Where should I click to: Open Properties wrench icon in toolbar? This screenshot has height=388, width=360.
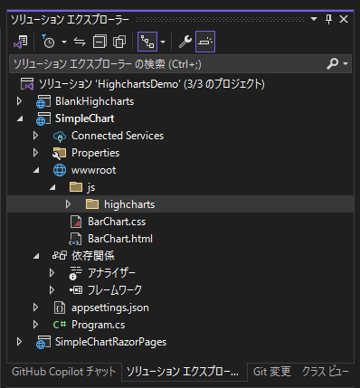click(185, 42)
